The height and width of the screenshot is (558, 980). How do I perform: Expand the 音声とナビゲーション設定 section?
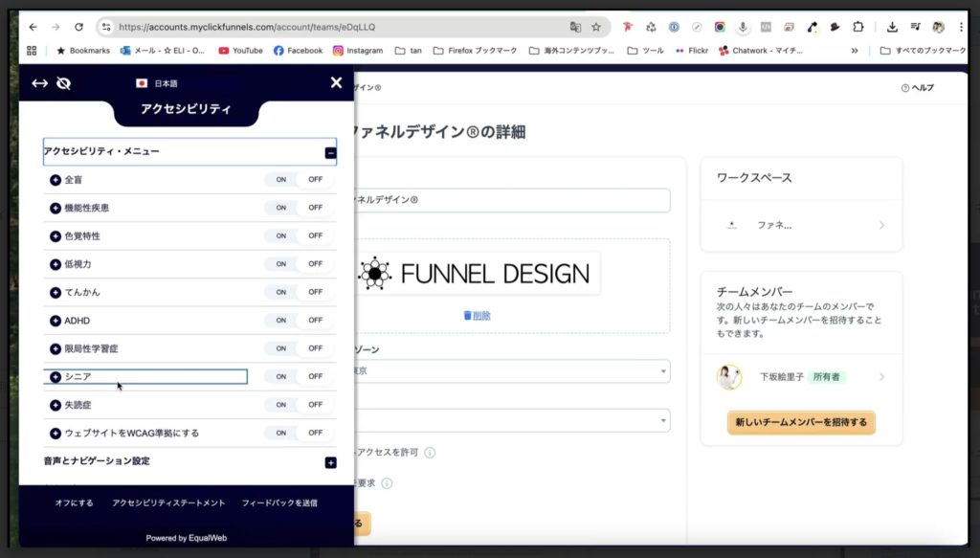point(329,463)
